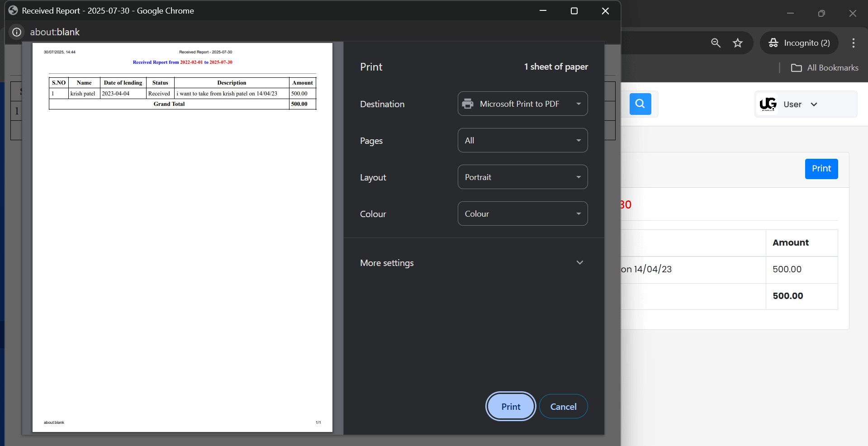Click the UG user avatar logo
Screen dimensions: 868x446
(768, 104)
